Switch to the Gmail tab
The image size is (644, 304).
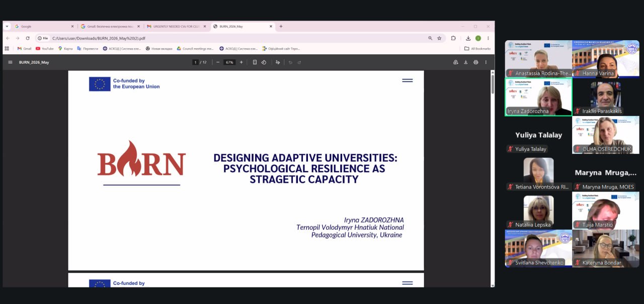111,26
